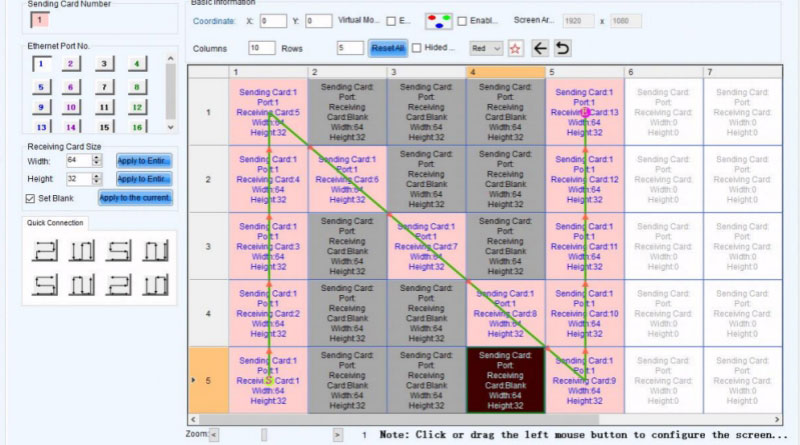Choose fourth quick connection pattern in top row
This screenshot has width=800, height=445.
coord(156,251)
